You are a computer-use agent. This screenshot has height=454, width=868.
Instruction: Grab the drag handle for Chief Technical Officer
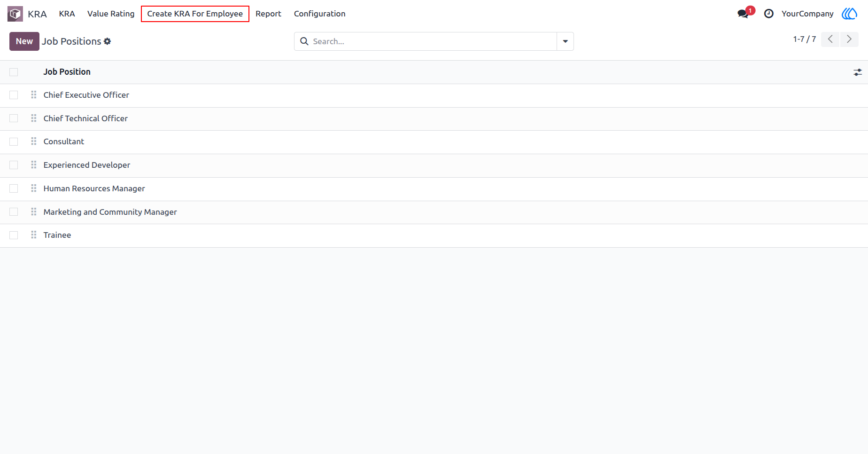pos(34,118)
